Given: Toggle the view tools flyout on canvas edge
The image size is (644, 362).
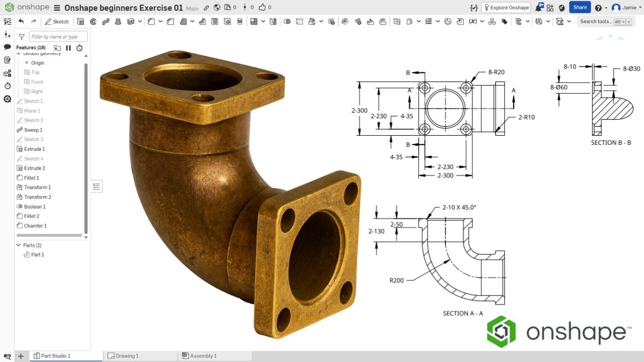Looking at the screenshot, I should click(x=97, y=187).
